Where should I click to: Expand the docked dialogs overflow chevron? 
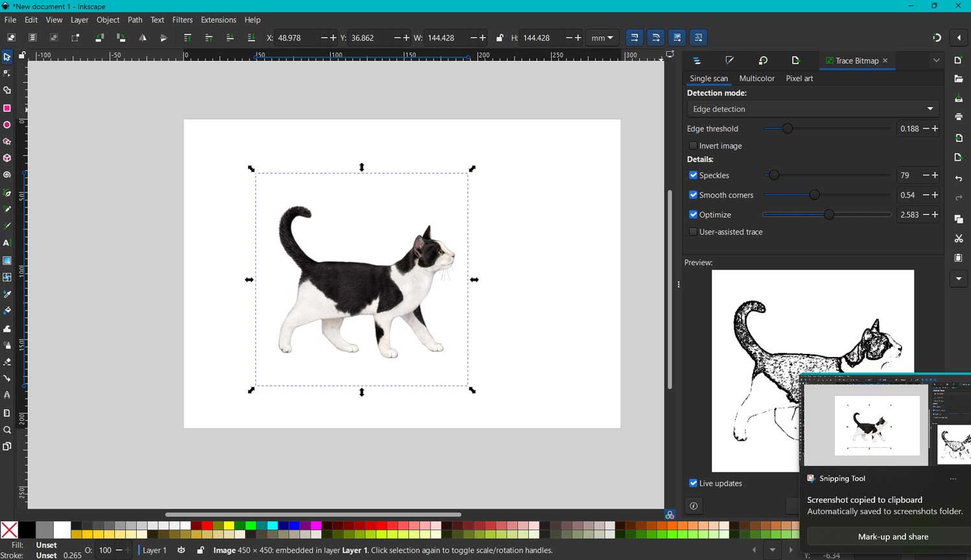(935, 60)
